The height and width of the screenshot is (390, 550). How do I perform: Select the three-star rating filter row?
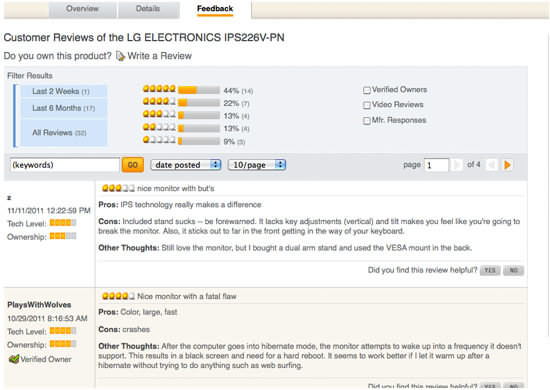(x=196, y=115)
